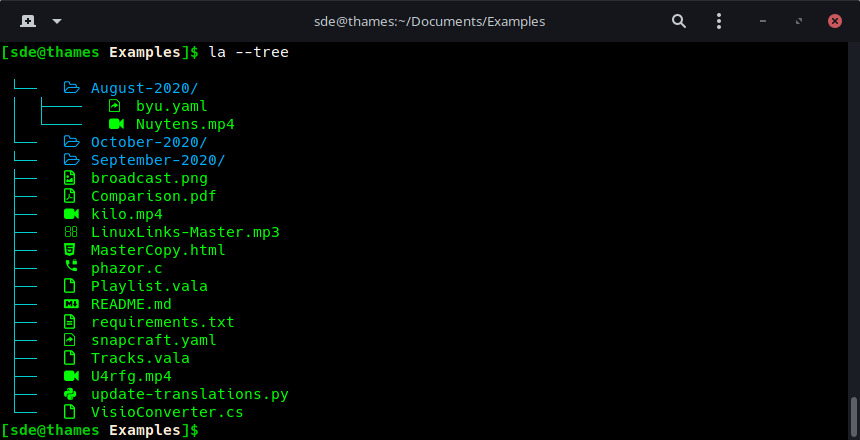Click the byu.yaml file entry
Image resolution: width=860 pixels, height=440 pixels.
coord(171,106)
